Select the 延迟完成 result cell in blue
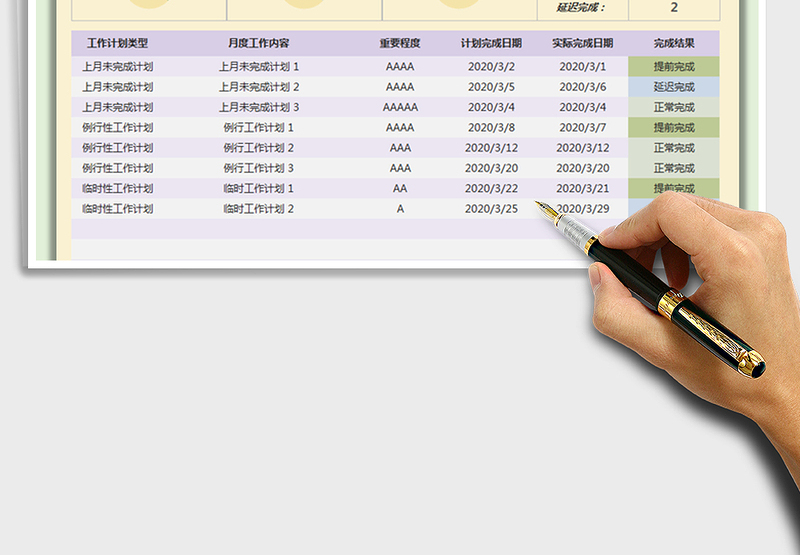The image size is (800, 555). [x=674, y=87]
